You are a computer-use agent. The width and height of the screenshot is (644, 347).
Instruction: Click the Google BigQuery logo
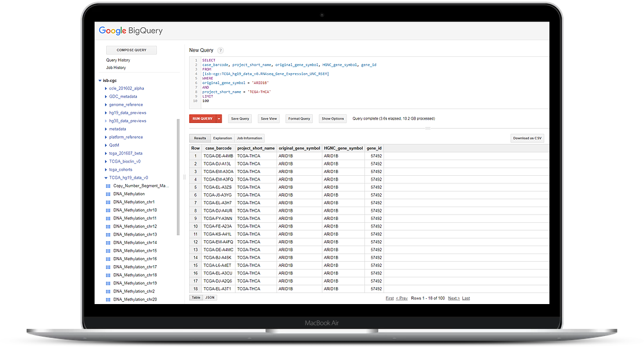coord(131,31)
